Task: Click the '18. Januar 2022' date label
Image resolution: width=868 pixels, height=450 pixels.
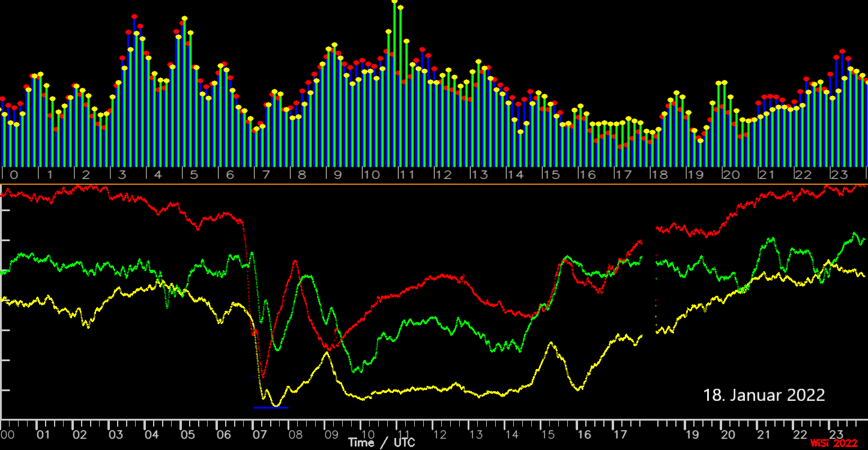Action: [764, 395]
